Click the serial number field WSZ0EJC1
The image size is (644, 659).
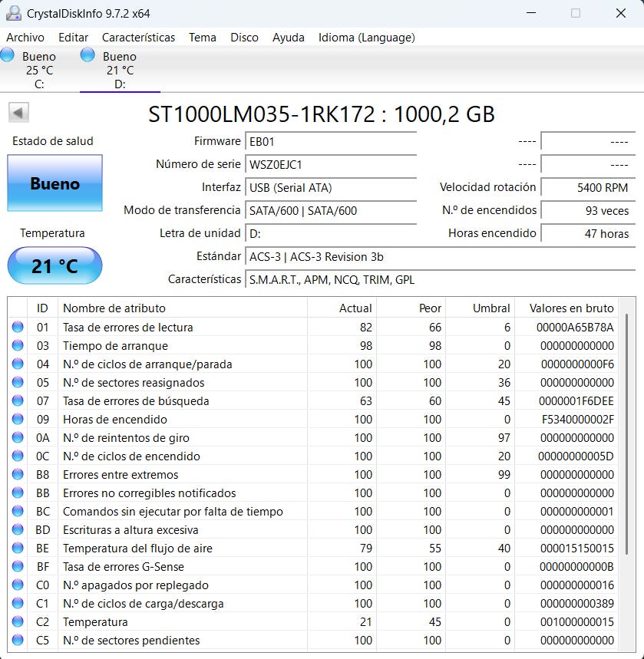click(330, 165)
